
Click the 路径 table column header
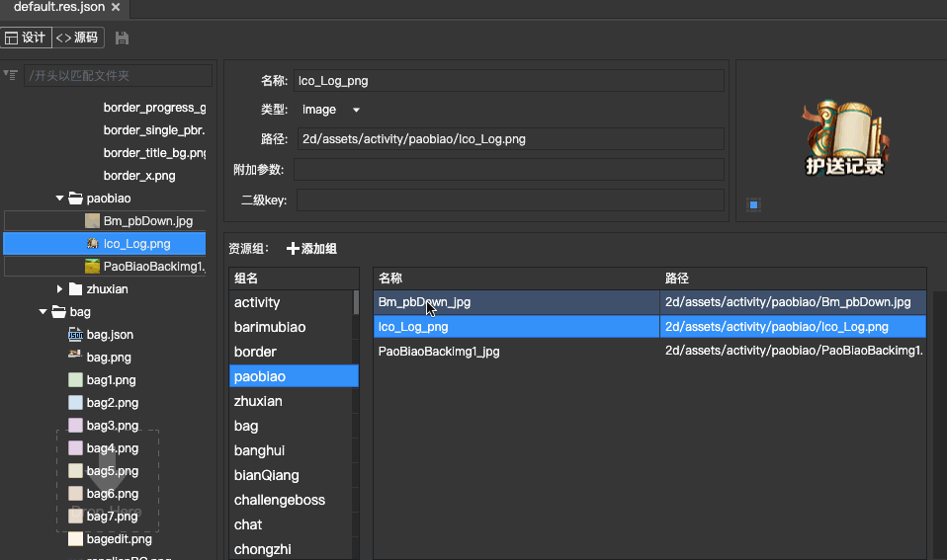[x=793, y=279]
